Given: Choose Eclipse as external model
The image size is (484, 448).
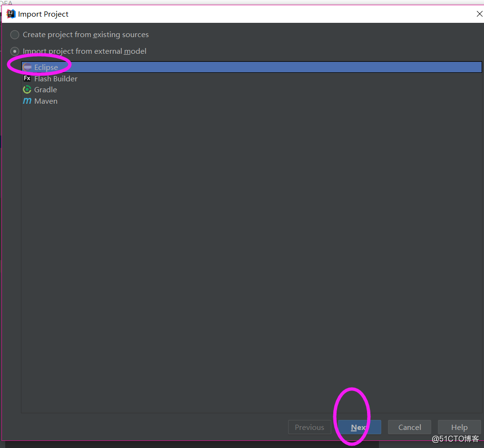Looking at the screenshot, I should (252, 67).
